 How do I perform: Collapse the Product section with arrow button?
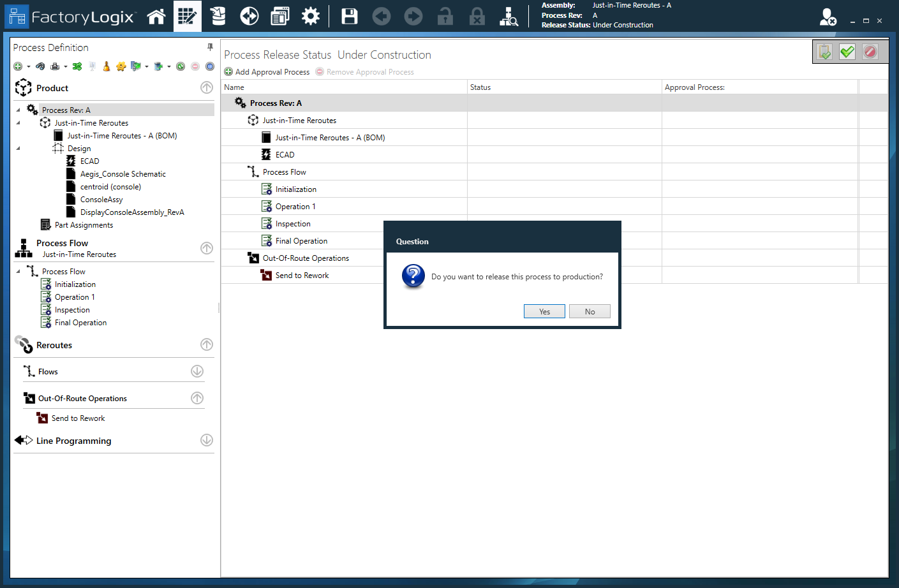point(207,87)
